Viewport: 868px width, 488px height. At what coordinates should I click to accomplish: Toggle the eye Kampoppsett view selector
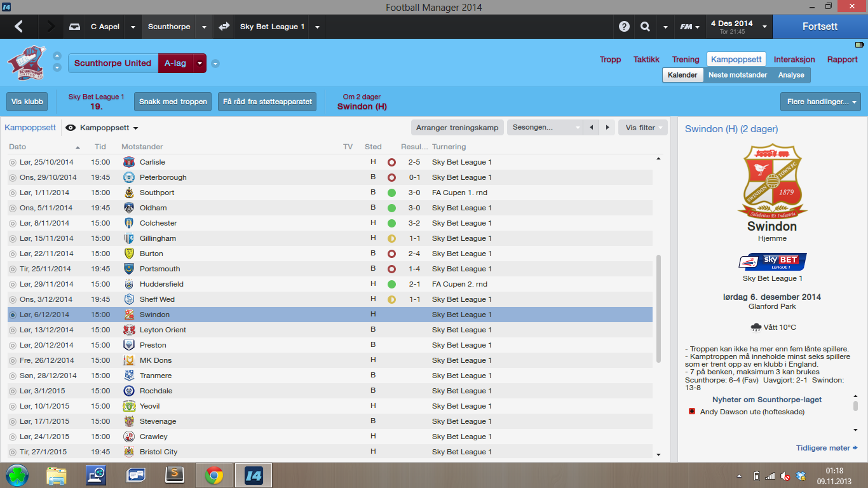[102, 128]
